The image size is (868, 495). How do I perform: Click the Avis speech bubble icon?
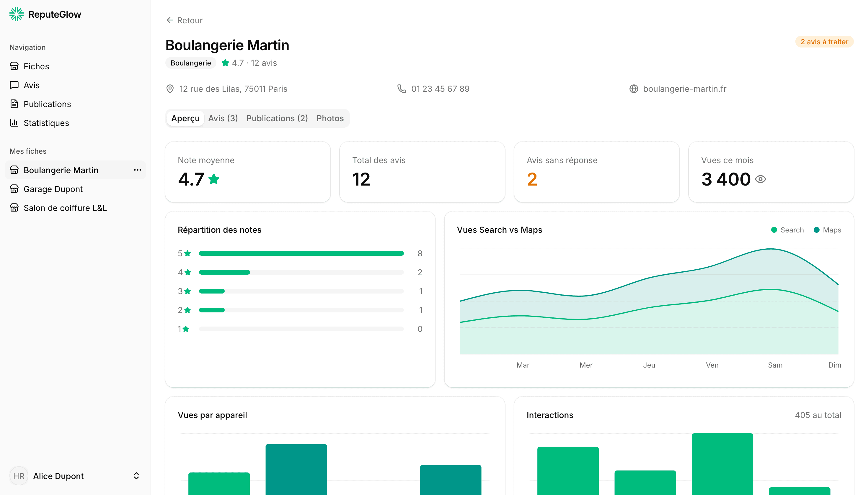14,85
